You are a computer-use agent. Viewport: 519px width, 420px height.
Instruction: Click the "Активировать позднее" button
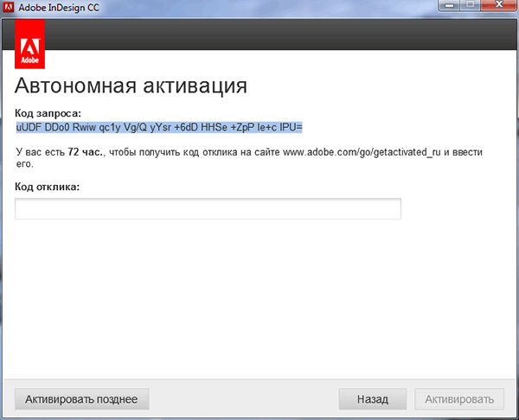[x=82, y=399]
